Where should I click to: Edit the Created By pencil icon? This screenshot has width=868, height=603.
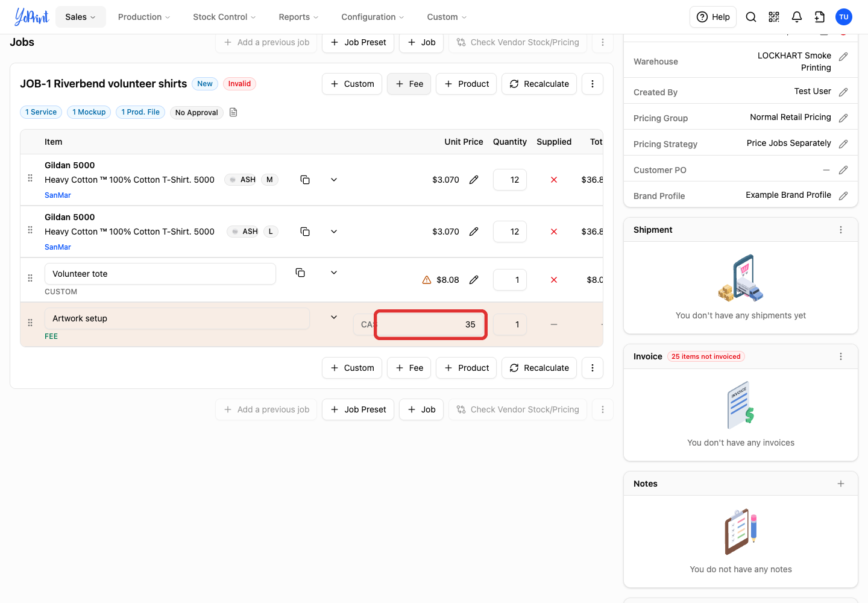pyautogui.click(x=843, y=92)
